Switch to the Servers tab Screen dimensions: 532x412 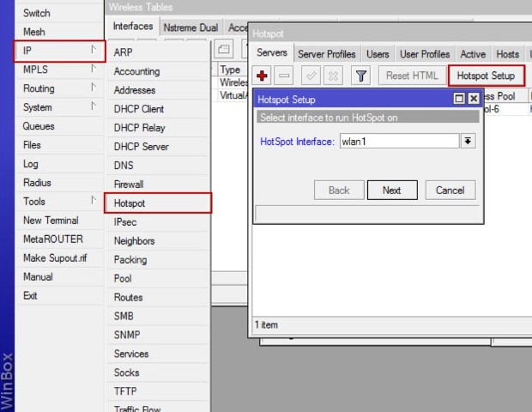point(272,53)
